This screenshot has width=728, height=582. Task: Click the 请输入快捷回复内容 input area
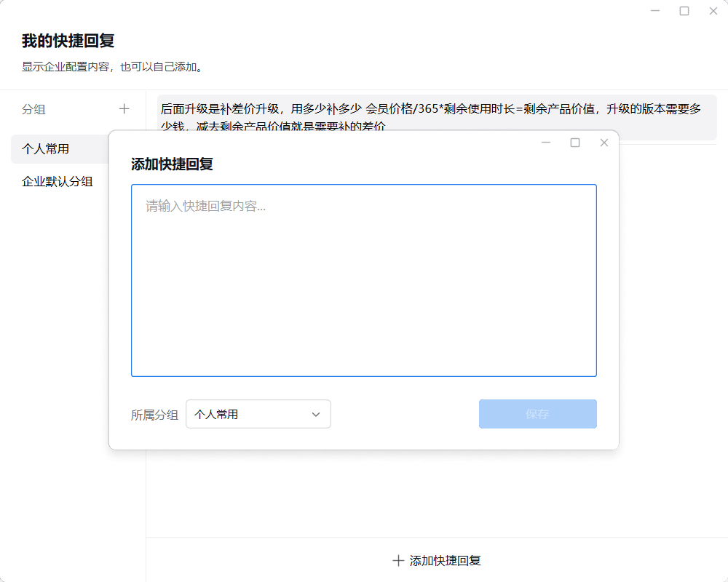[x=364, y=280]
